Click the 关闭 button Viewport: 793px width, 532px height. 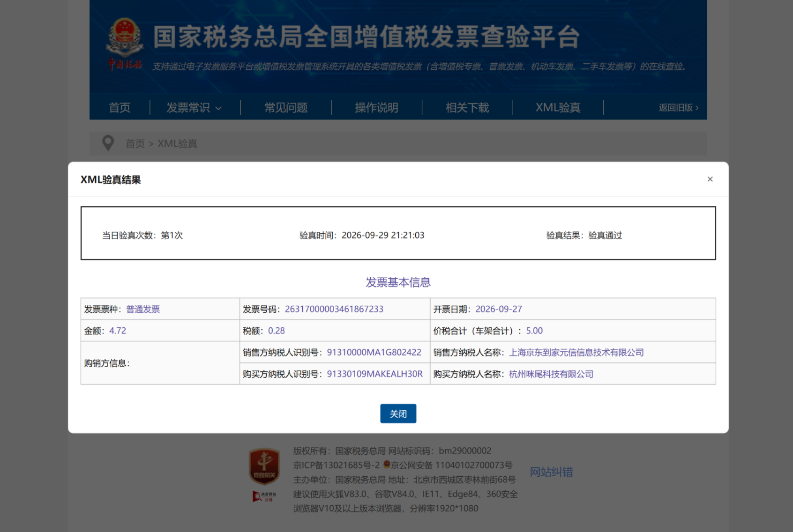[x=398, y=414]
